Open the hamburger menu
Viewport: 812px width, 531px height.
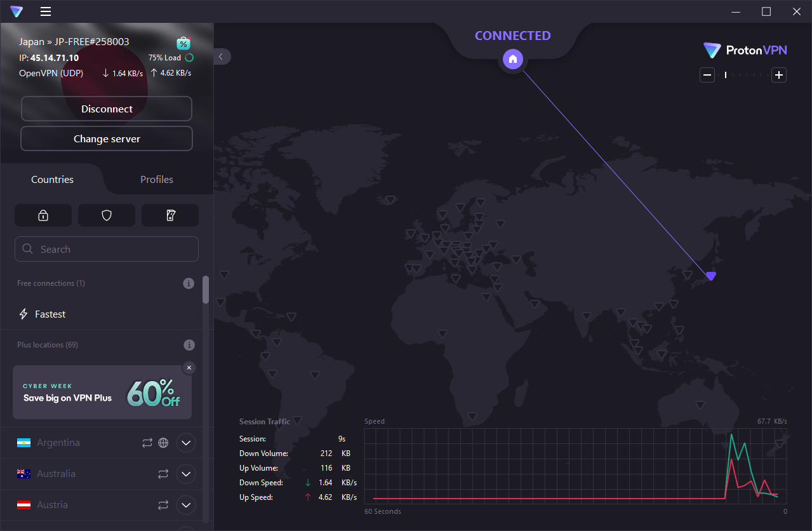[46, 11]
